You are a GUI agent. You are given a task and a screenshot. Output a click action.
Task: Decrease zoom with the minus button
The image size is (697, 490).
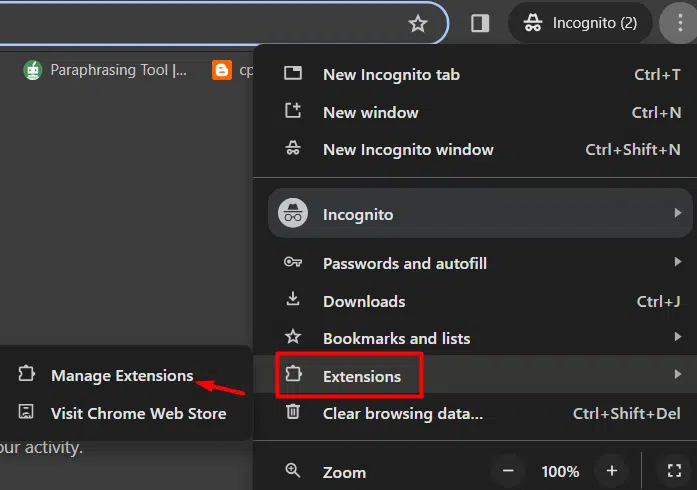(508, 471)
